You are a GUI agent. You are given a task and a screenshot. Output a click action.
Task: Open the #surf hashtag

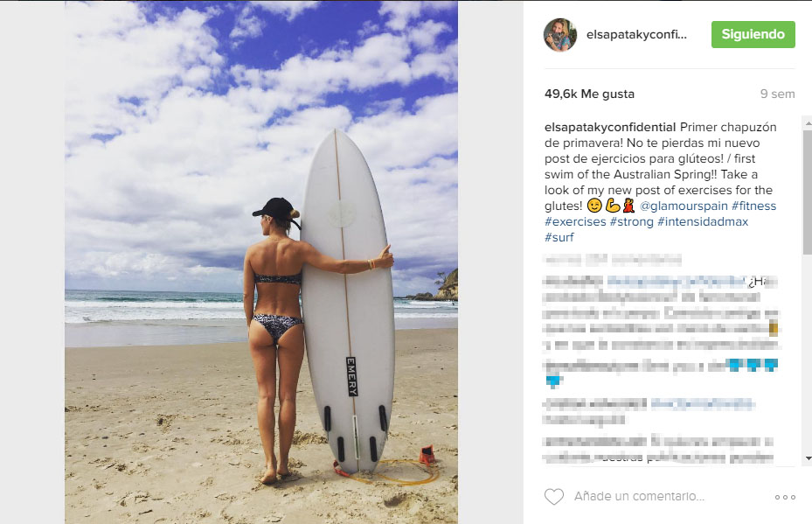(559, 237)
